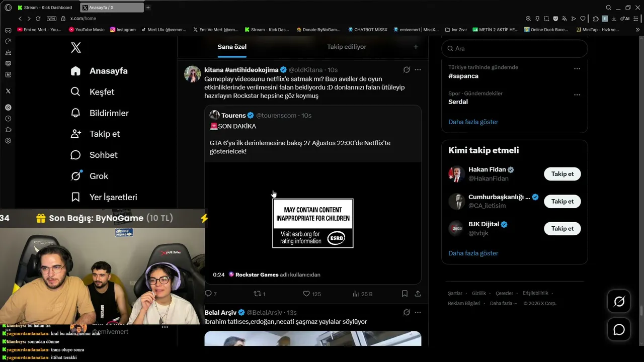
Task: Open Grok from the X navigation
Action: pos(90,176)
